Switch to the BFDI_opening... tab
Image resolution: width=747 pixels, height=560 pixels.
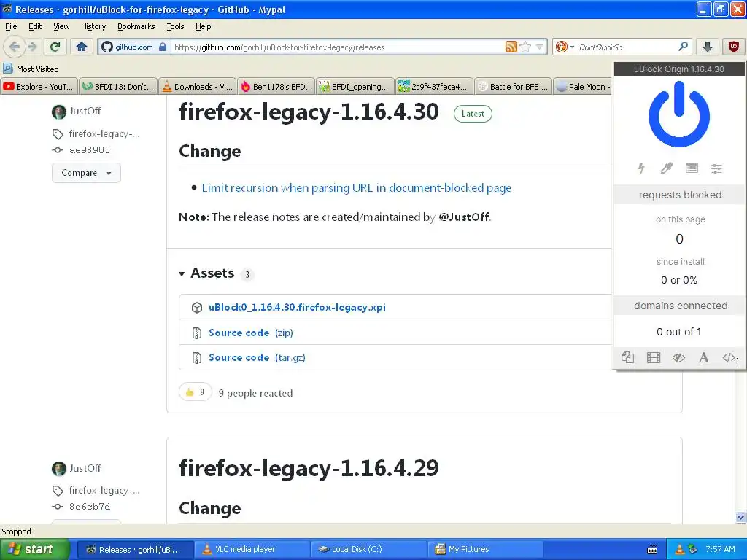click(x=355, y=86)
